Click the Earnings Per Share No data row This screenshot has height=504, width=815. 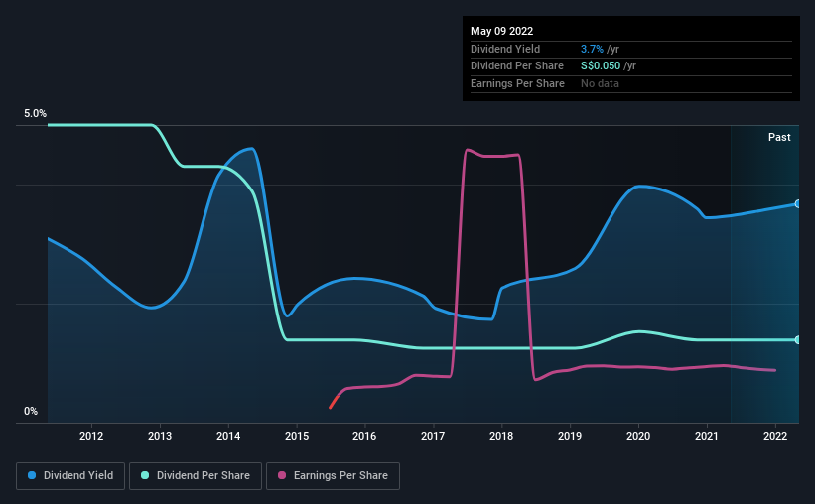click(x=631, y=83)
